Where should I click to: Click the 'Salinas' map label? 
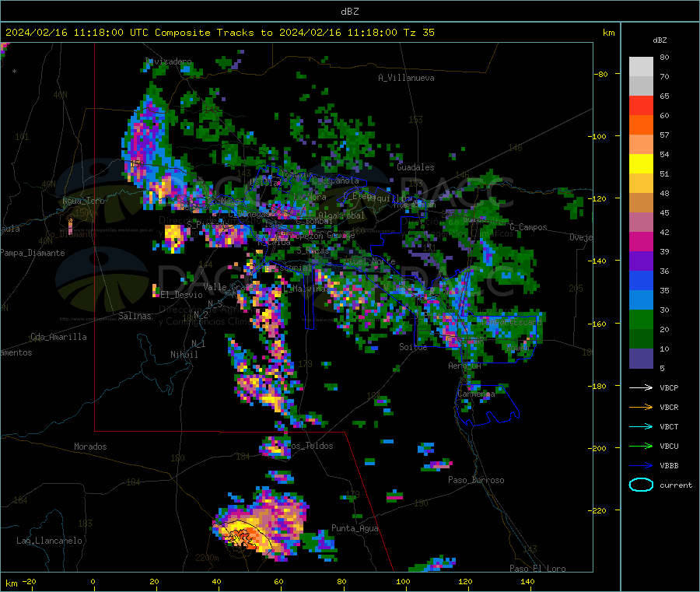[x=135, y=316]
